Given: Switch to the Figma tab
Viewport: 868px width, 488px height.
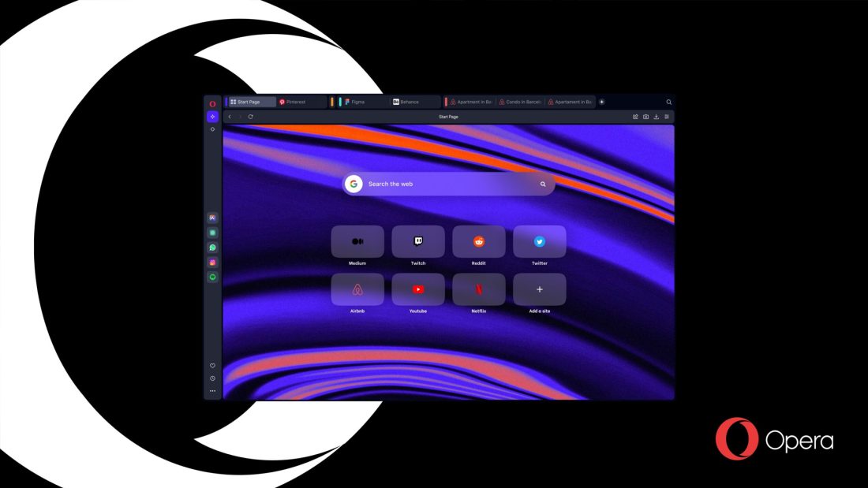Looking at the screenshot, I should pyautogui.click(x=366, y=102).
